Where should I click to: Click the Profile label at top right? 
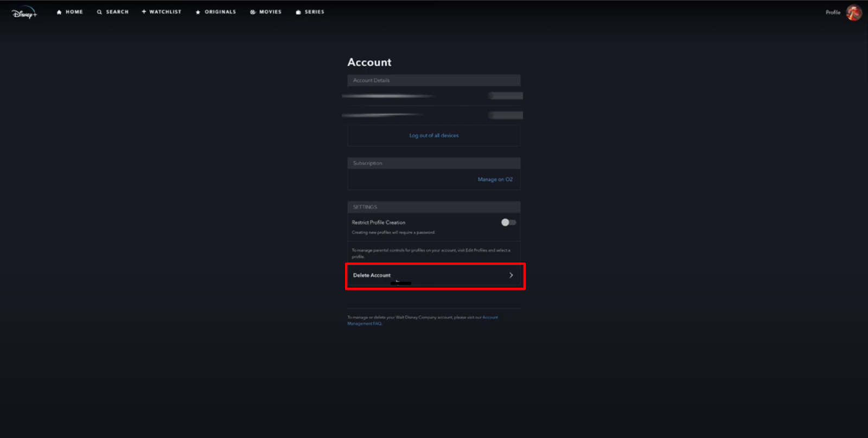tap(833, 12)
